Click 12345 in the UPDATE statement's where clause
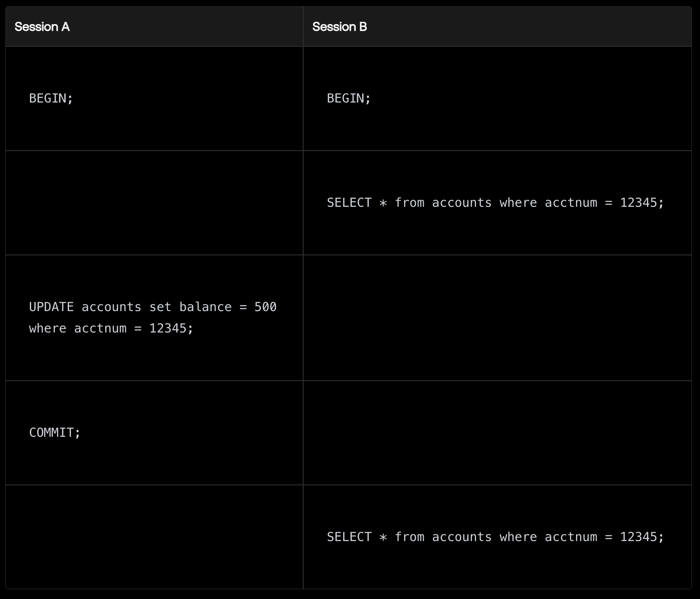The image size is (700, 599). (168, 328)
